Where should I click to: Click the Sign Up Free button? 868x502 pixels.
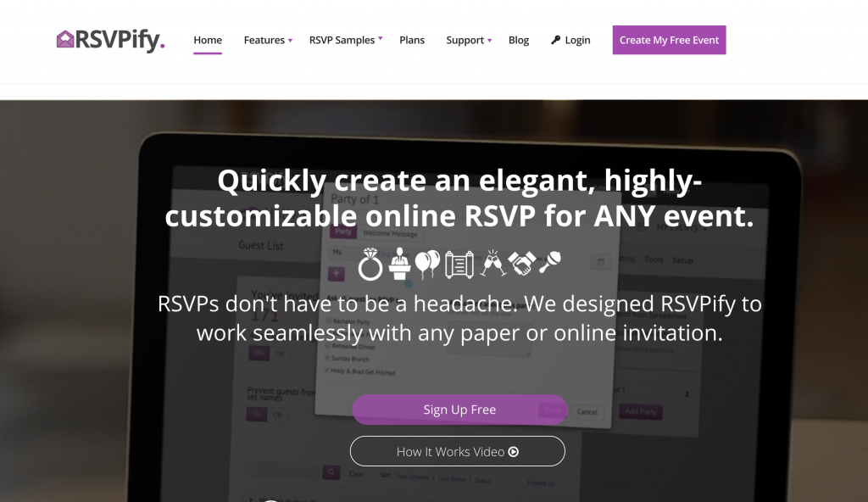[459, 410]
